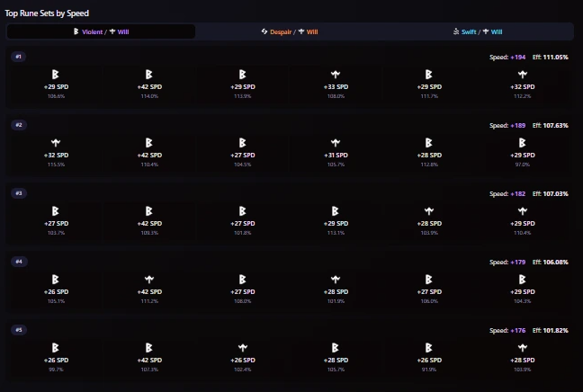583x392 pixels.
Task: Click the '107.3%' efficiency value
Action: [149, 370]
